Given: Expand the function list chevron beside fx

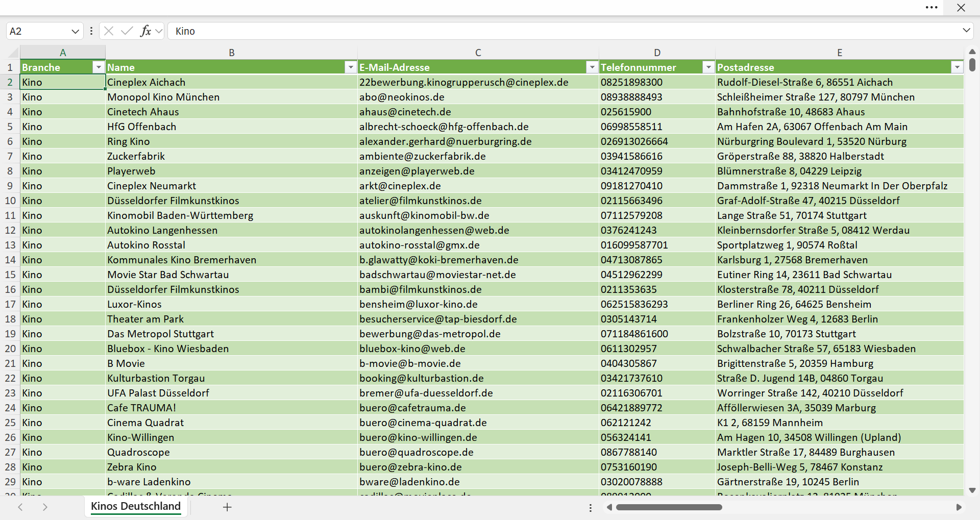Looking at the screenshot, I should tap(159, 31).
